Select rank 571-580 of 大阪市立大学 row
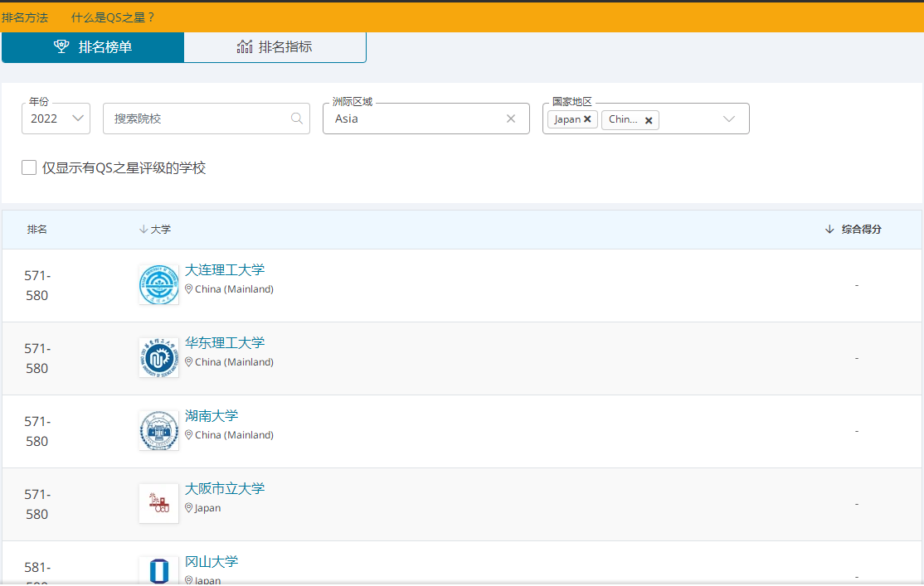Screen dimensions: 924x586 pyautogui.click(x=37, y=504)
